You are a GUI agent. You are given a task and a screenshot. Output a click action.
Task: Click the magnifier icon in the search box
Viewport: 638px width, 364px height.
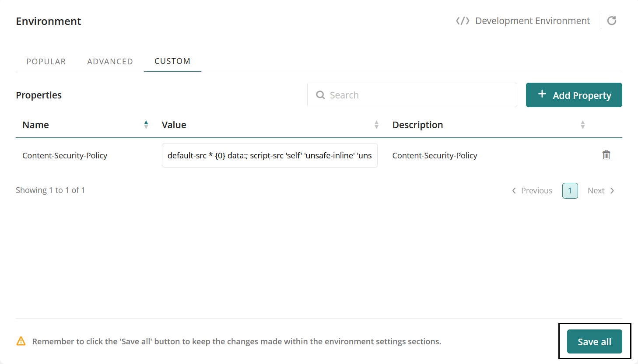320,95
